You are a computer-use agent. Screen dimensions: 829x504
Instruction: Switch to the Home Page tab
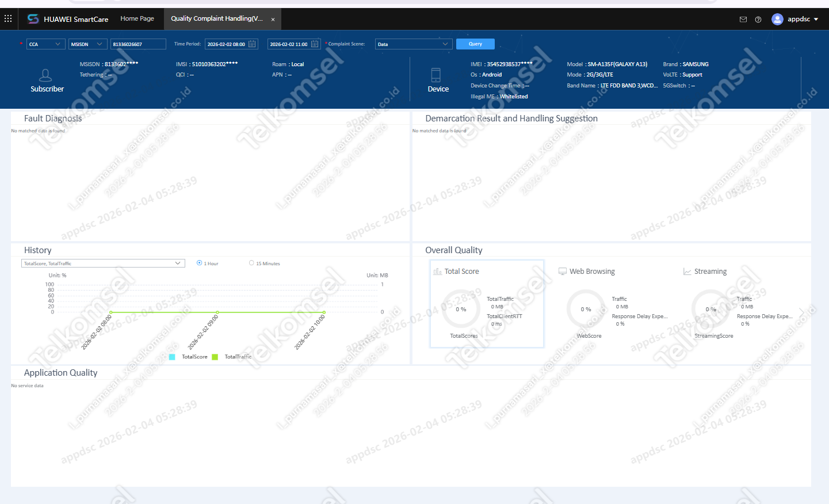137,18
